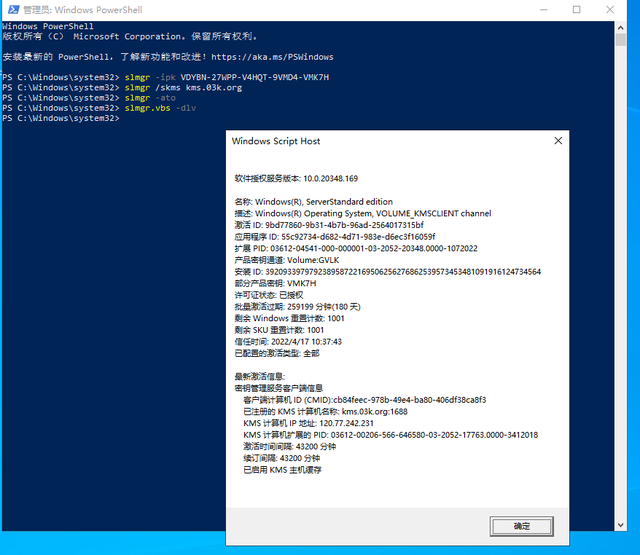This screenshot has height=555, width=640.
Task: Click the 密钥管理服务客户端信息 heading
Action: pos(279,388)
